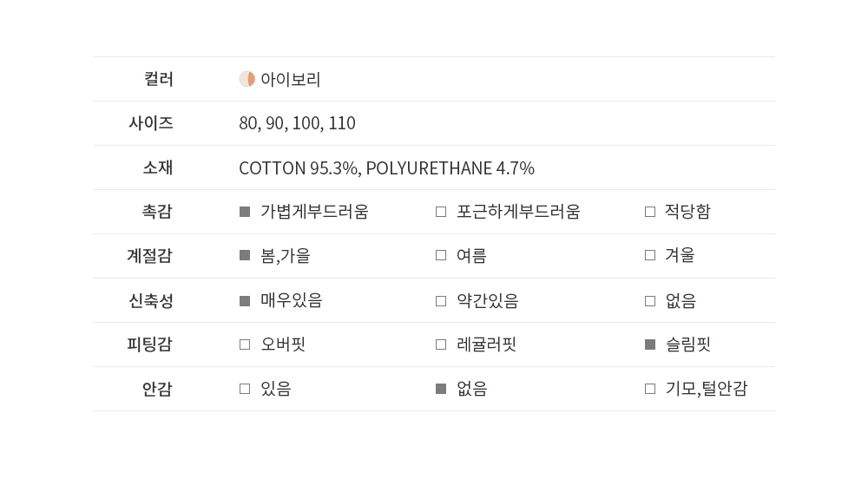Mark the 있음 lining checkbox

tap(245, 389)
